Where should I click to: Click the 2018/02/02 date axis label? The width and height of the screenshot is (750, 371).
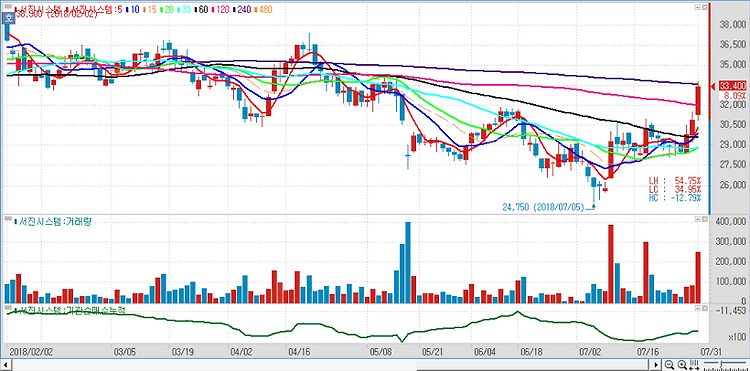pos(31,351)
